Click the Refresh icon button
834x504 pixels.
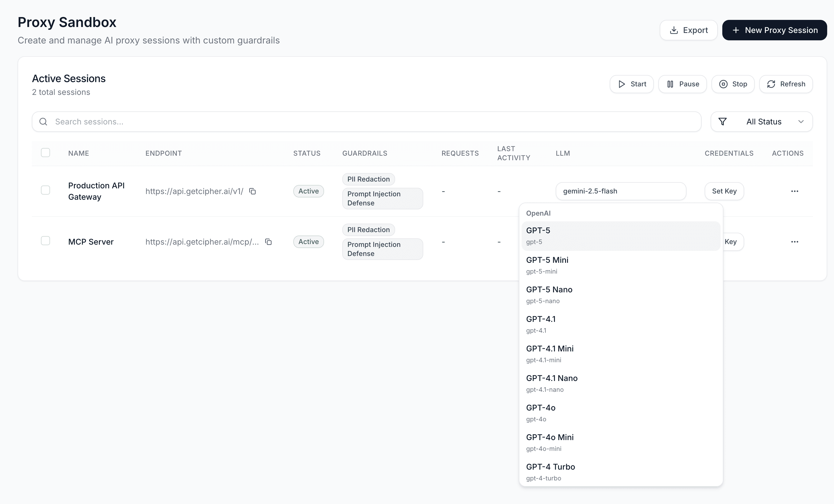click(x=771, y=84)
